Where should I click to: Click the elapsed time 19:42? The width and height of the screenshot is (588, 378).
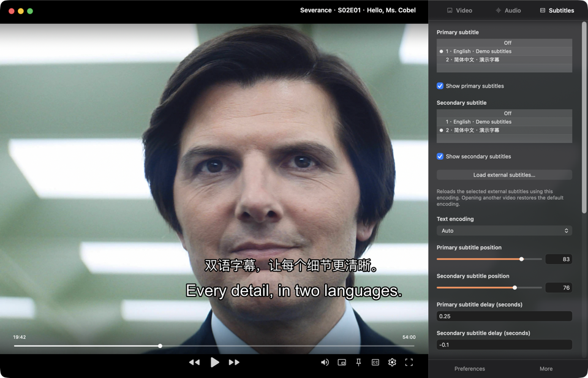(x=20, y=337)
